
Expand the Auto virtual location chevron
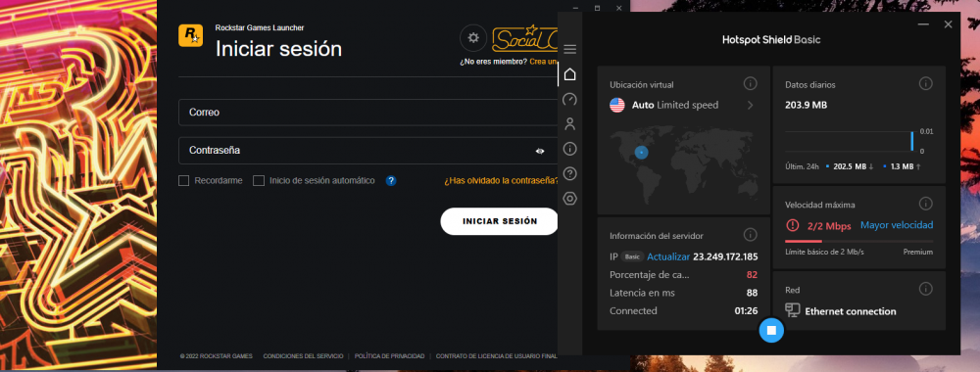pyautogui.click(x=750, y=106)
